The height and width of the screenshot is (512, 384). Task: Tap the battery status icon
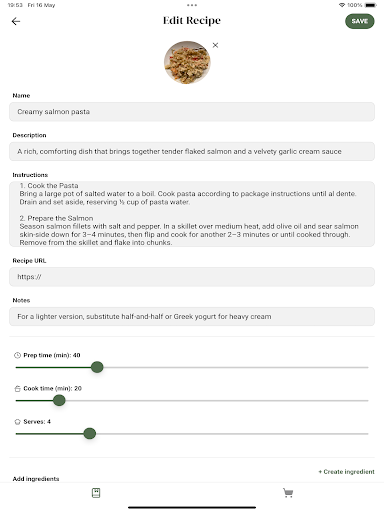pos(370,5)
